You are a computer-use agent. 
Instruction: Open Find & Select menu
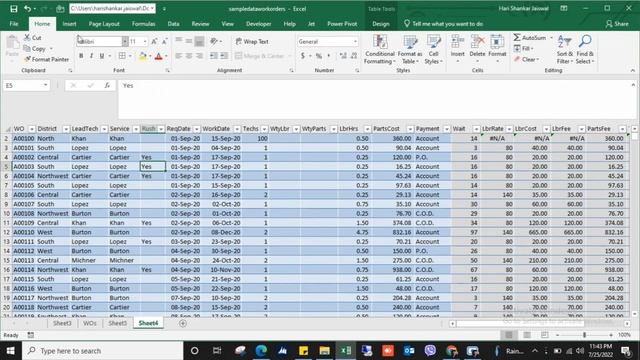tap(585, 49)
